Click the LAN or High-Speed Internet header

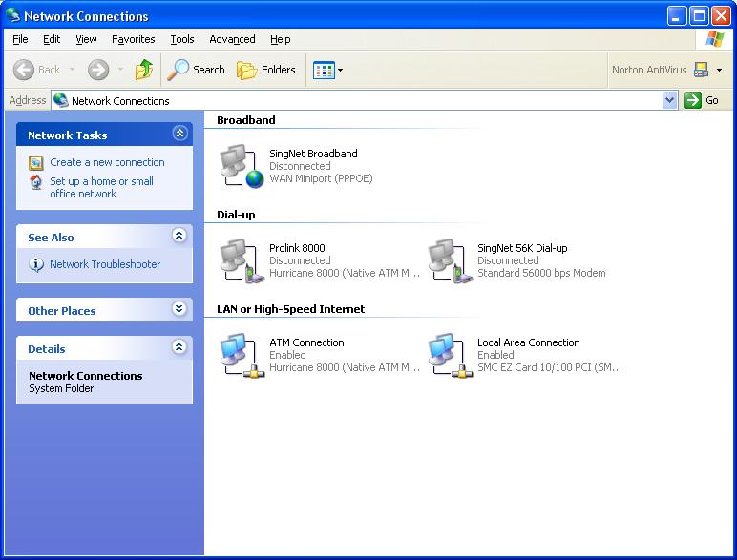tap(290, 309)
